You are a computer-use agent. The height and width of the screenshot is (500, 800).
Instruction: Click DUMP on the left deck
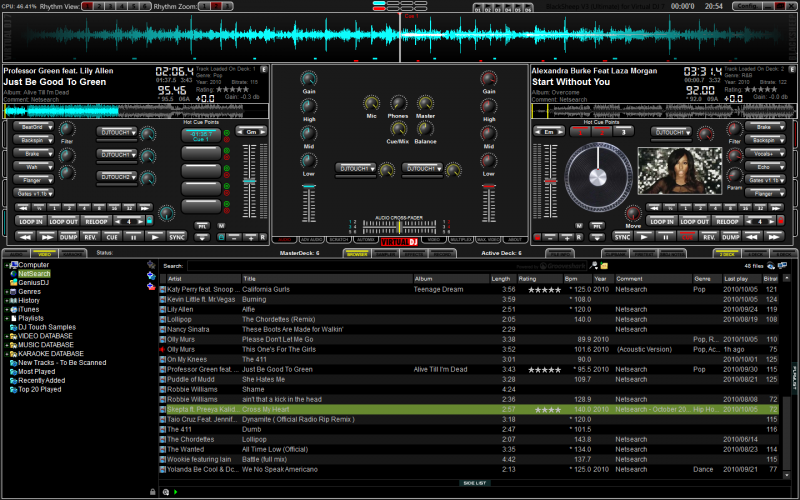pyautogui.click(x=68, y=237)
